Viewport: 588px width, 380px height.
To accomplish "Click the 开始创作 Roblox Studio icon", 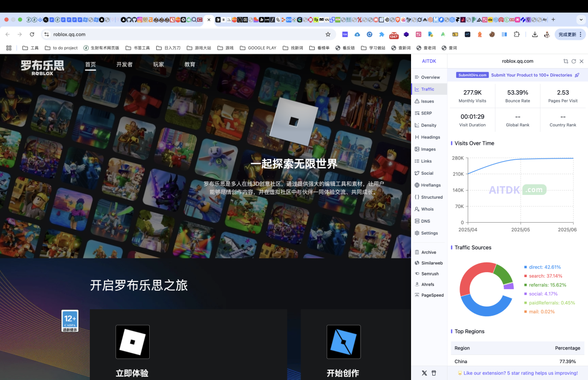I will 344,342.
